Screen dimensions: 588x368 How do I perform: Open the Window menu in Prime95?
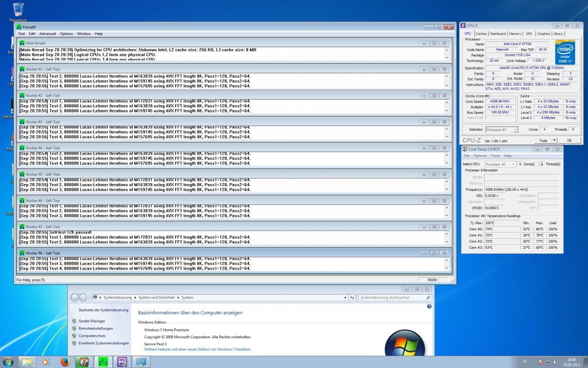[x=84, y=34]
